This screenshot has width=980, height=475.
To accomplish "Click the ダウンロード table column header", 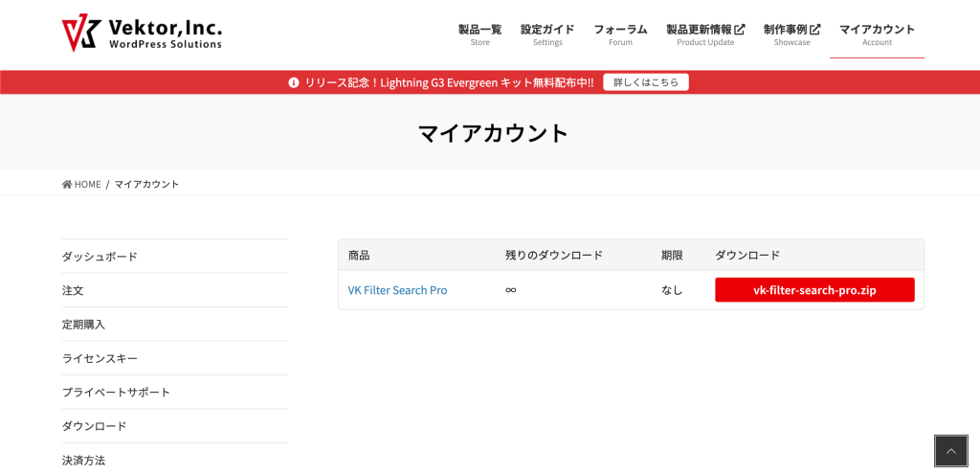I will point(747,255).
